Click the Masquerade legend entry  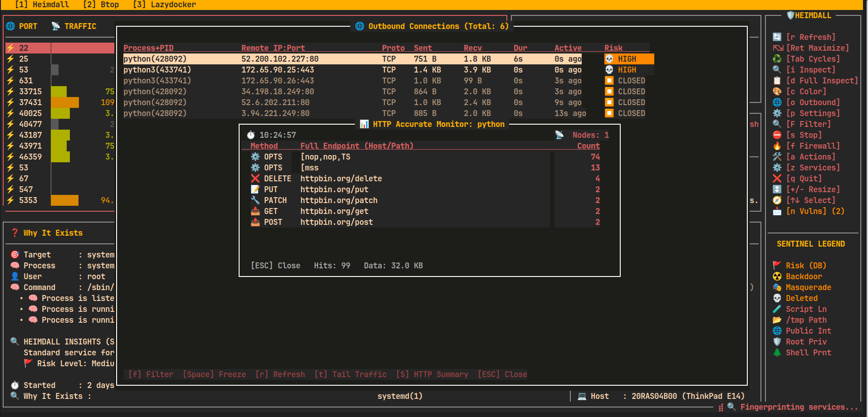tap(809, 287)
